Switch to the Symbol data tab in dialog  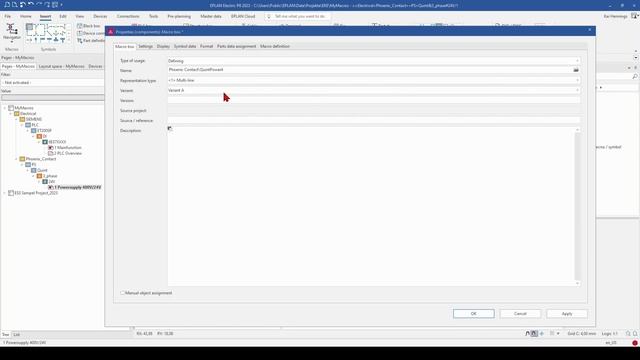(x=185, y=47)
